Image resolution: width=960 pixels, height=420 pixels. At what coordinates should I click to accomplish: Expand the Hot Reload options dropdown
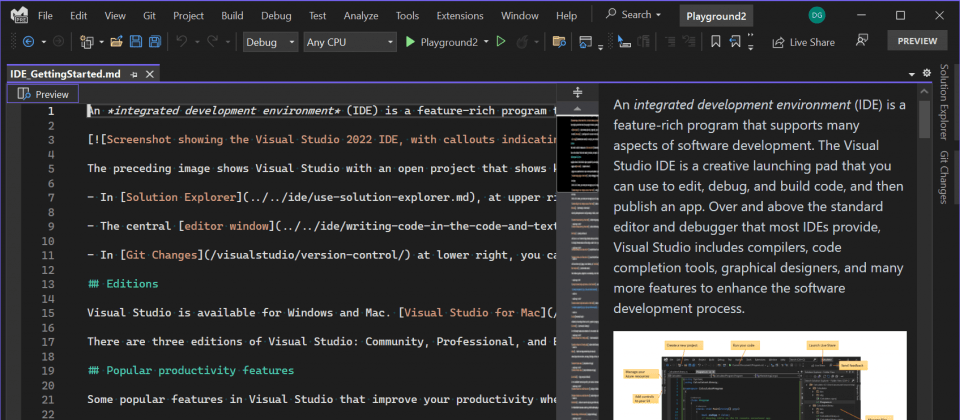click(536, 42)
